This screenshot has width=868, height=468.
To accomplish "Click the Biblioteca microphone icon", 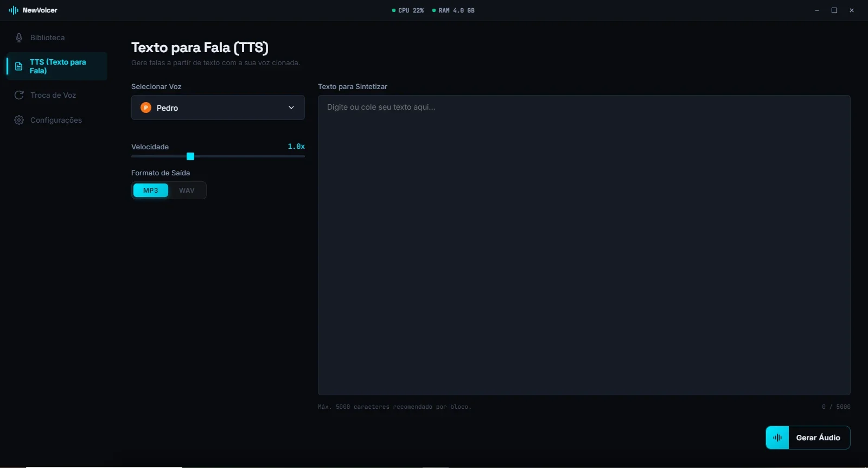I will pyautogui.click(x=19, y=37).
